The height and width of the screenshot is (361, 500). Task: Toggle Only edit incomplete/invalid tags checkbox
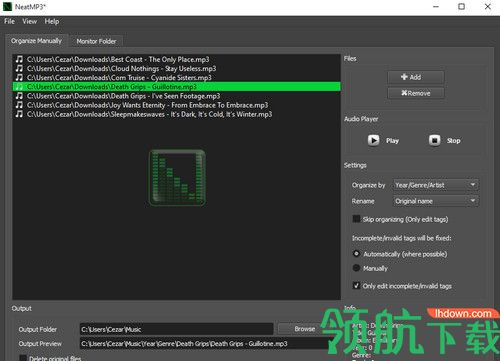click(x=356, y=286)
